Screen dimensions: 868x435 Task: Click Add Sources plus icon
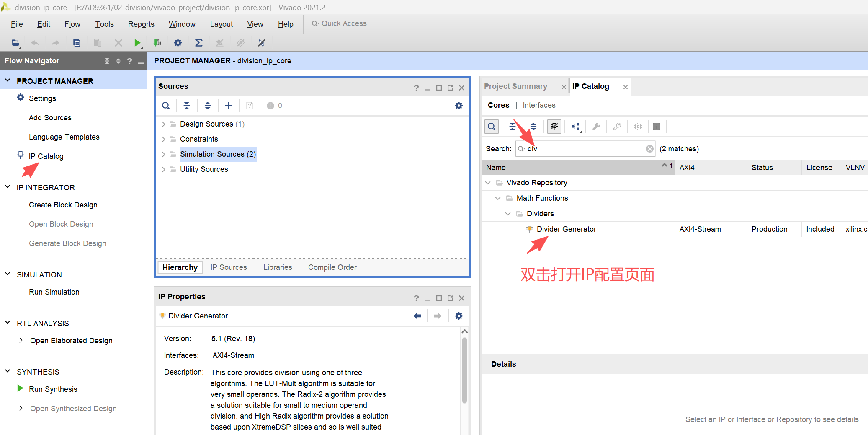click(229, 106)
